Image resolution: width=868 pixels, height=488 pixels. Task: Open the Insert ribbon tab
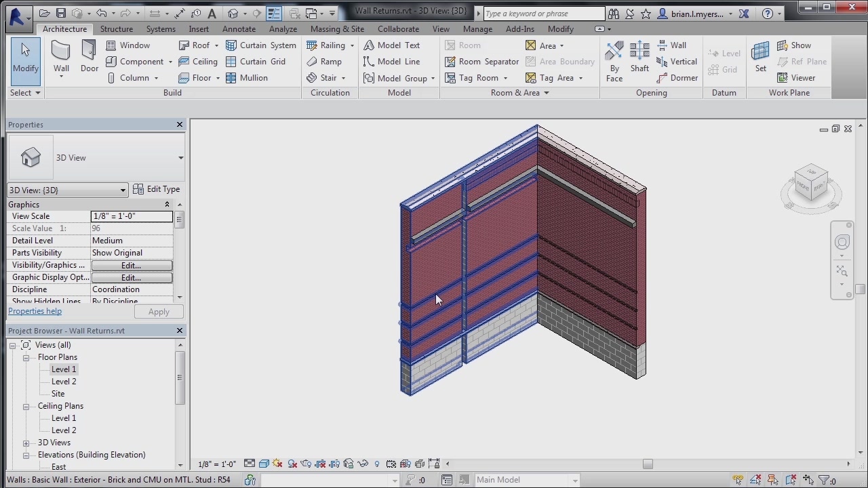(199, 29)
